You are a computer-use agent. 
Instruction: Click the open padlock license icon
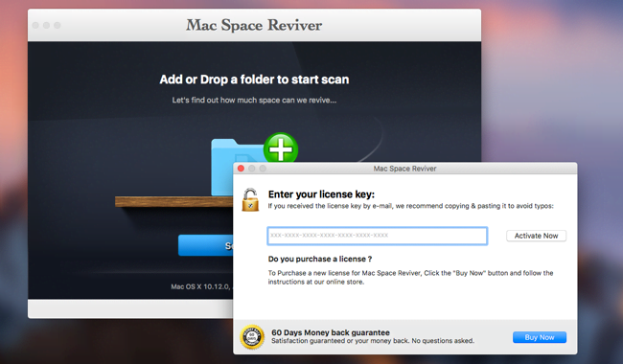click(250, 199)
